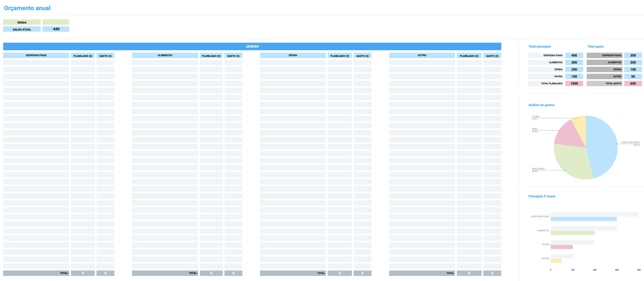Select planned OUTRO value 100
Screen dimensions: 644x281
(574, 76)
